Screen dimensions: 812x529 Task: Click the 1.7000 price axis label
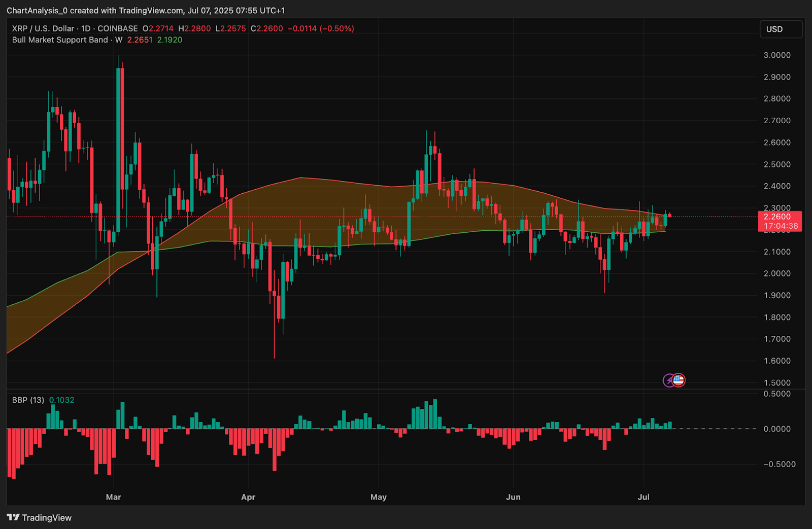[777, 339]
